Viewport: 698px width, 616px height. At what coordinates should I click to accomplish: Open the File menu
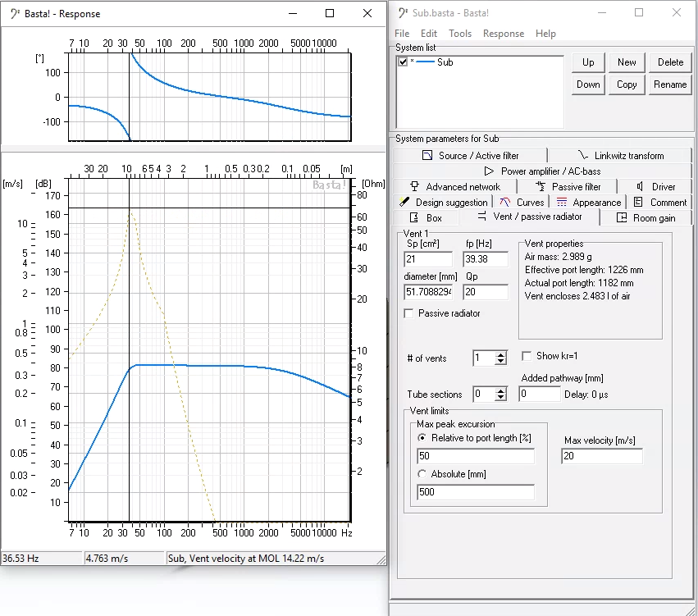pyautogui.click(x=402, y=34)
